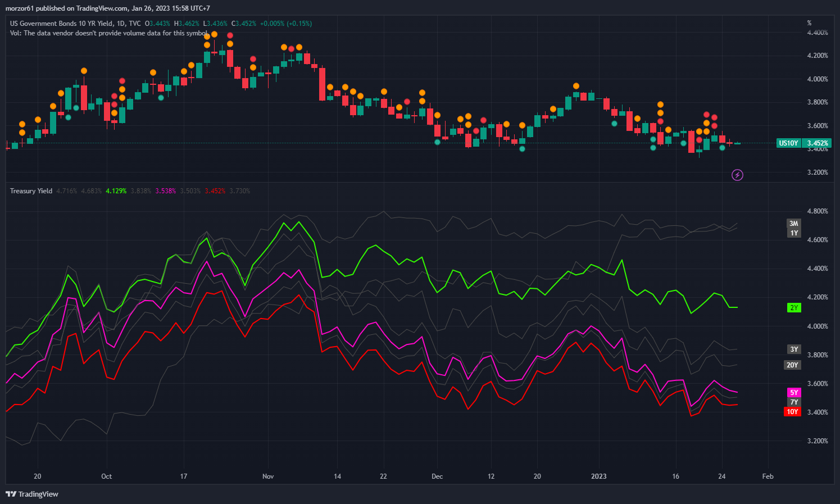The image size is (840, 504).
Task: Click the green 4.129% legend value
Action: [116, 191]
